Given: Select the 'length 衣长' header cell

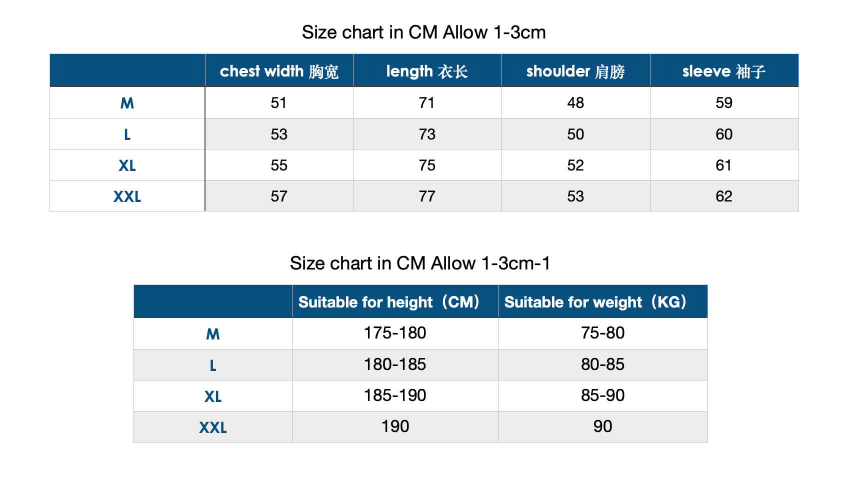Looking at the screenshot, I should pyautogui.click(x=427, y=71).
